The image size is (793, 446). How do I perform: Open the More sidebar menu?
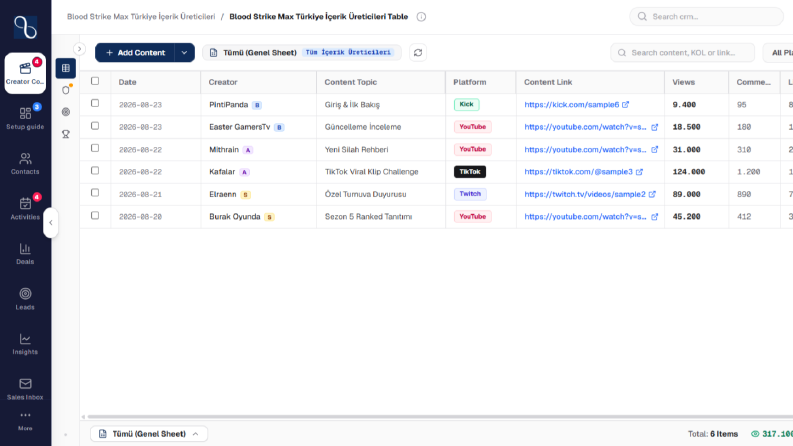(x=25, y=421)
